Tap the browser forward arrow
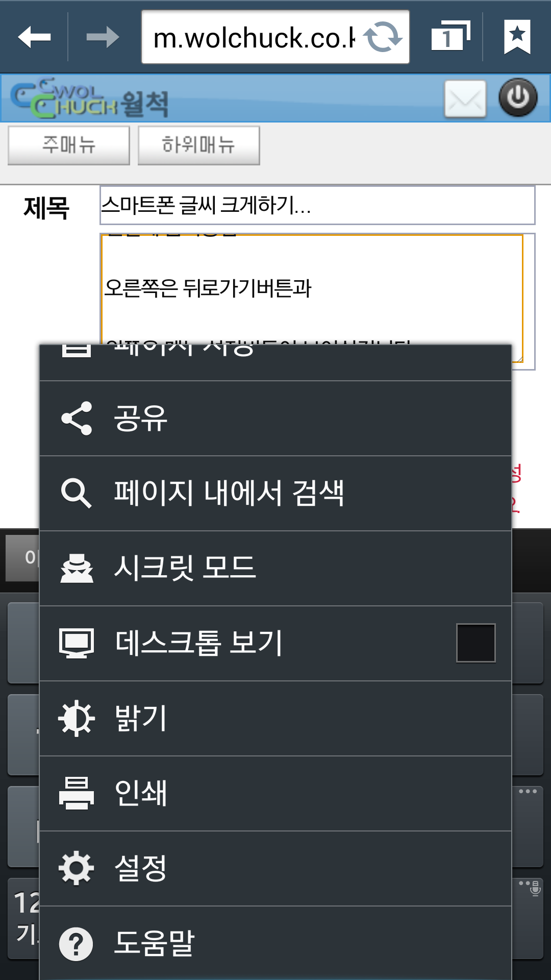The height and width of the screenshot is (980, 551). point(103,37)
